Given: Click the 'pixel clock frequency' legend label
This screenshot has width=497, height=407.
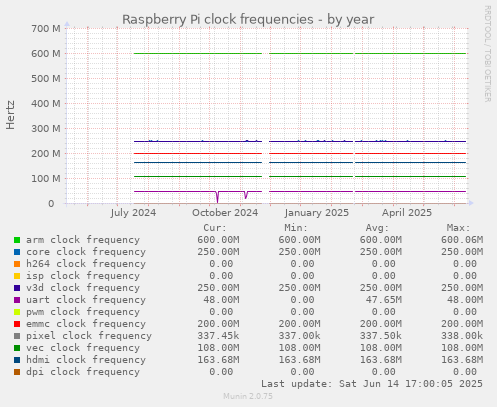Looking at the screenshot, I should [89, 336].
